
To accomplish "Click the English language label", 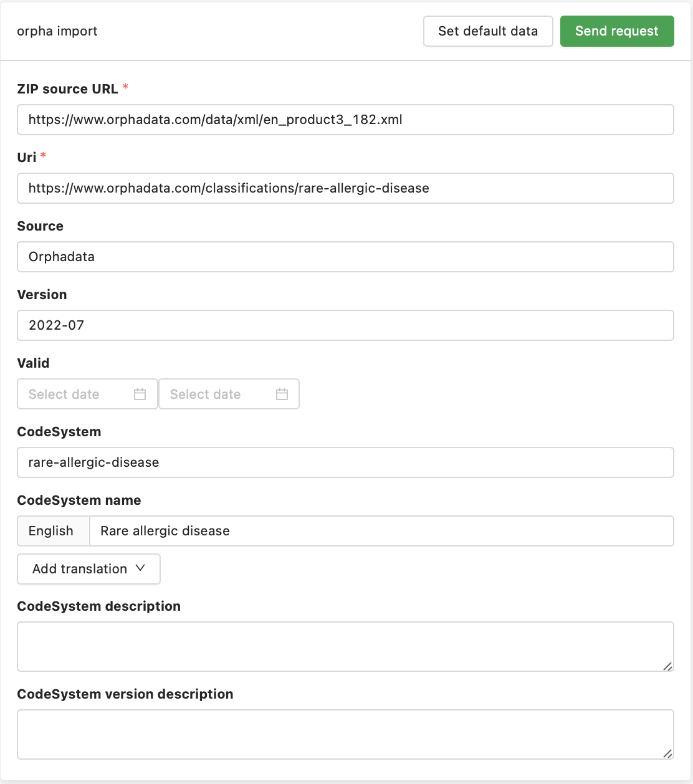I will click(52, 531).
